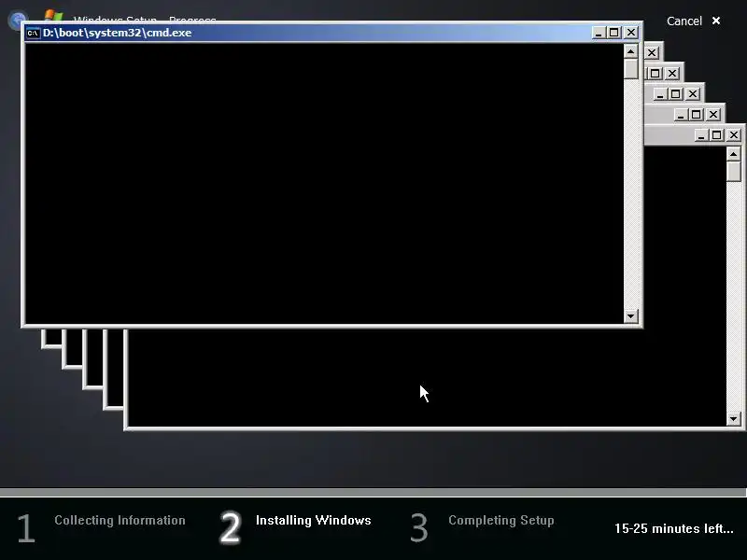Click the Completing Setup step label
This screenshot has width=747, height=560.
coord(501,520)
